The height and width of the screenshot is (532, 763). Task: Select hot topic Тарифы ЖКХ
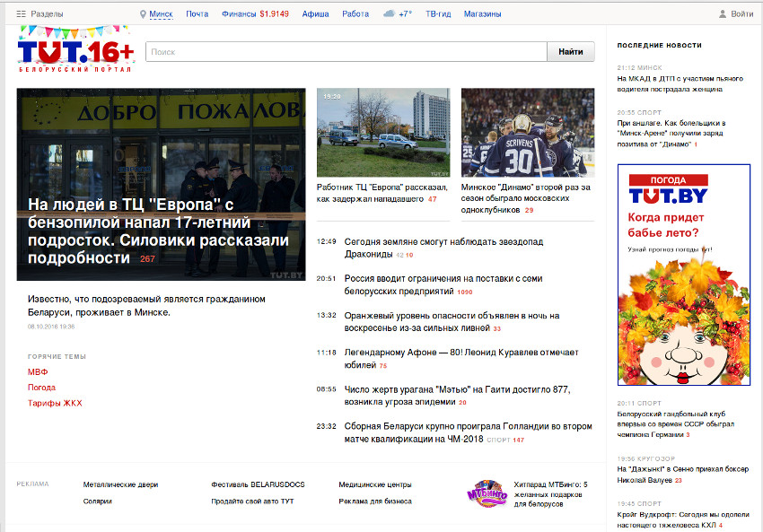tap(55, 403)
